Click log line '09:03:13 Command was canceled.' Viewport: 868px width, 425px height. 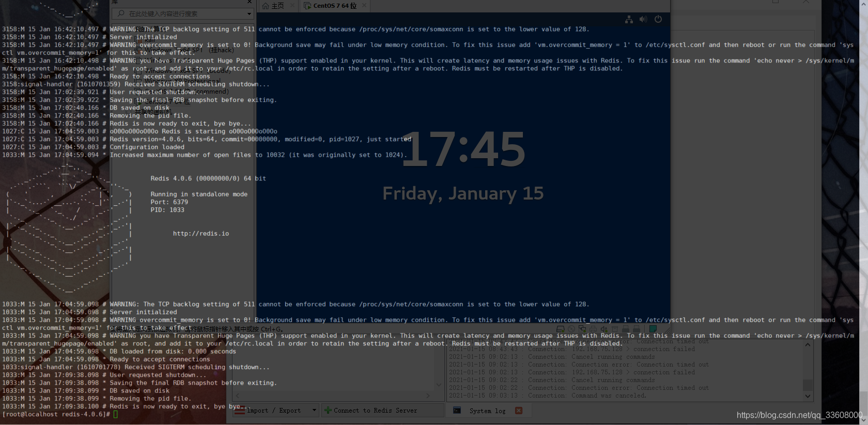[x=548, y=396]
